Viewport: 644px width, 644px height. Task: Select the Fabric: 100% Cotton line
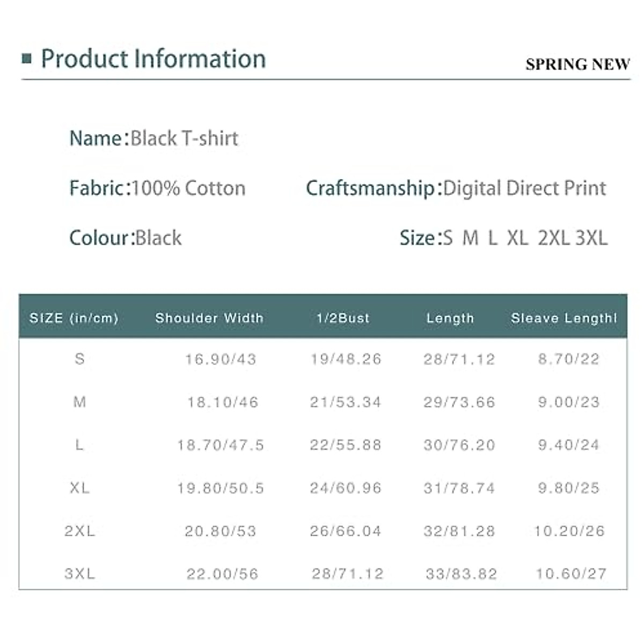pos(157,188)
